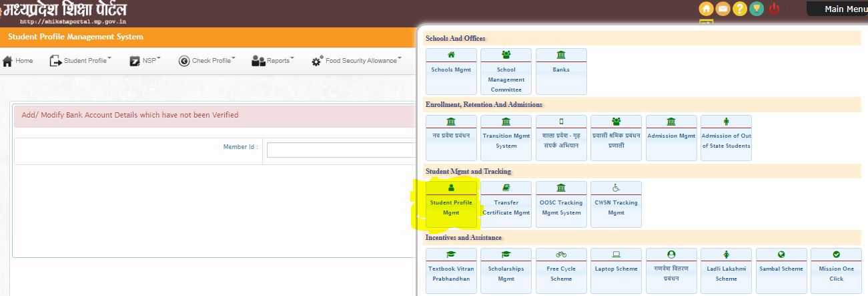The width and height of the screenshot is (868, 296).
Task: Expand the Check Profile dropdown menu
Action: (207, 61)
